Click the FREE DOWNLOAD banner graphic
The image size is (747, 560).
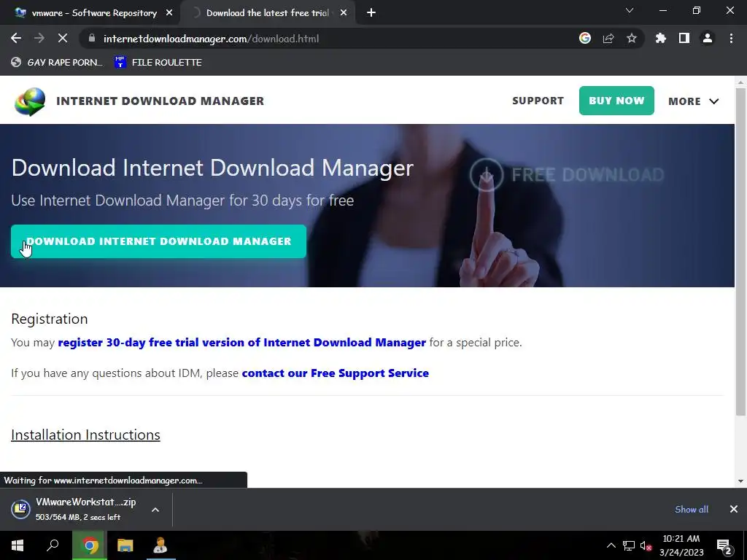tap(566, 175)
